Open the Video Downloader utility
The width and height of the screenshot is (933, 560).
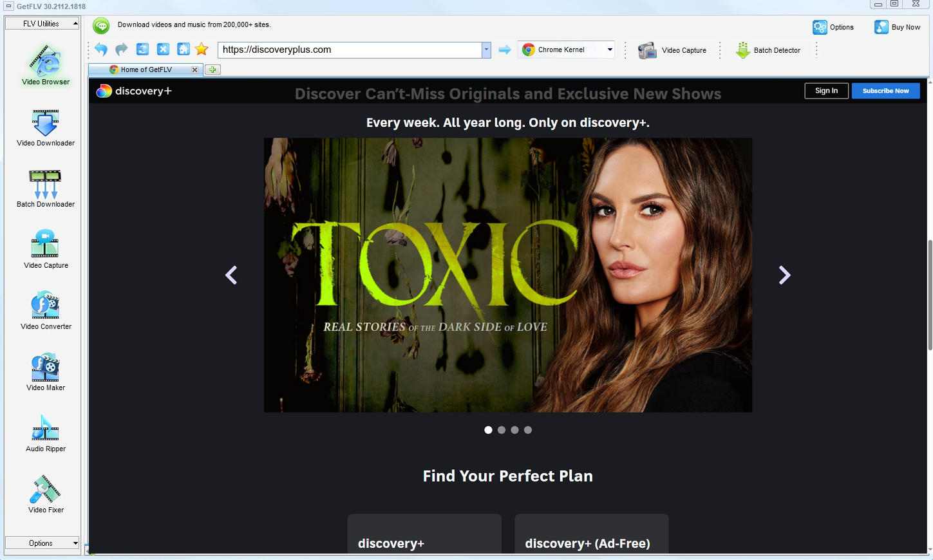click(46, 127)
